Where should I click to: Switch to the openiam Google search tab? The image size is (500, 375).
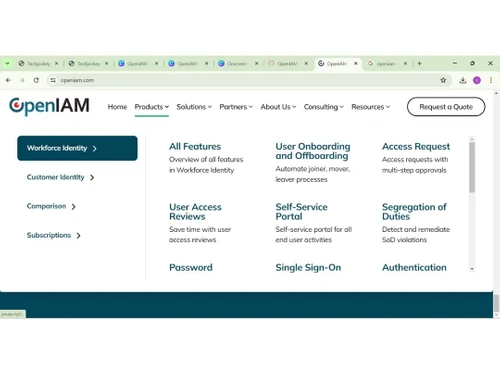tap(388, 63)
